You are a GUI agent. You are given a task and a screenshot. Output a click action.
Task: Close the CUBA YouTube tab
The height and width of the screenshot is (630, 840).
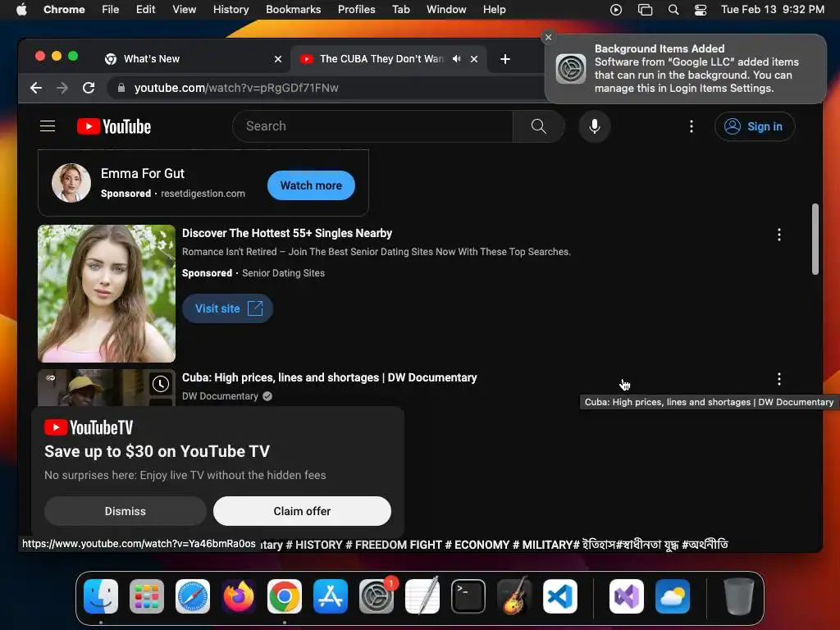click(x=474, y=59)
